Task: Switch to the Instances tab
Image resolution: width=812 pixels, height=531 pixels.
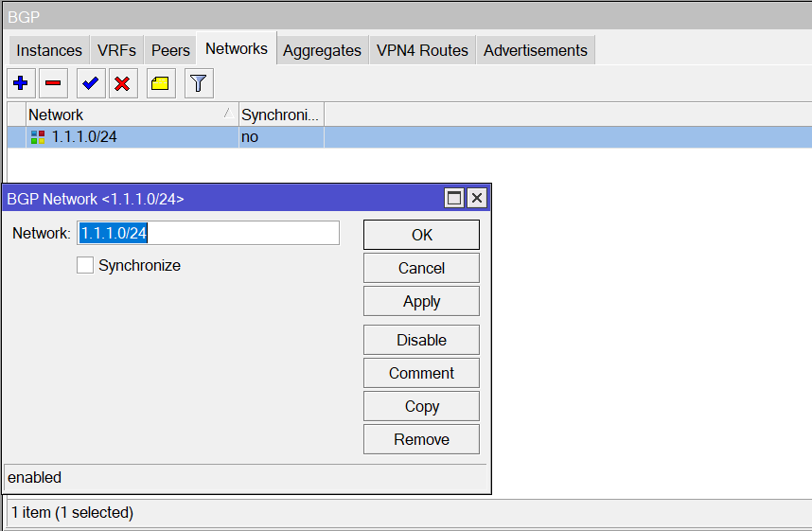Action: (x=49, y=50)
